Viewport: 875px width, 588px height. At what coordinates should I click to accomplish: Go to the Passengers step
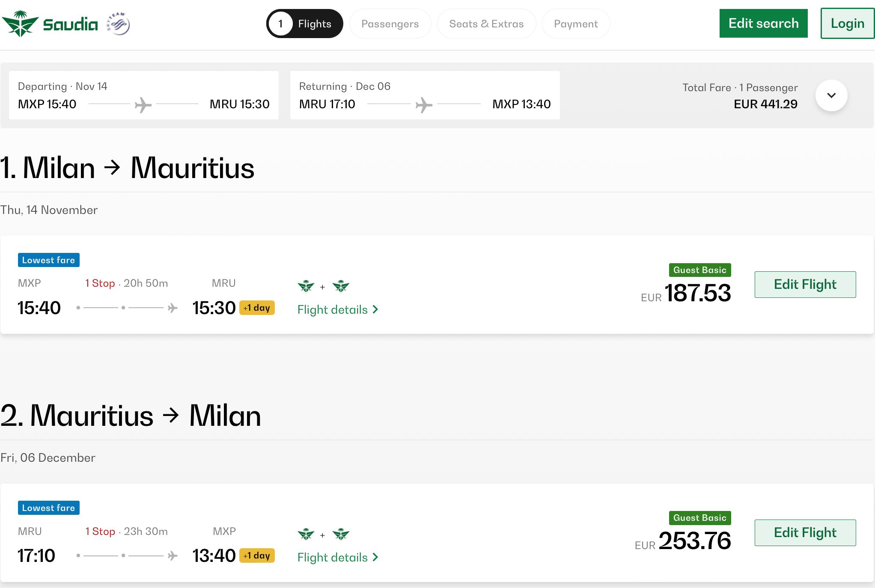click(390, 24)
